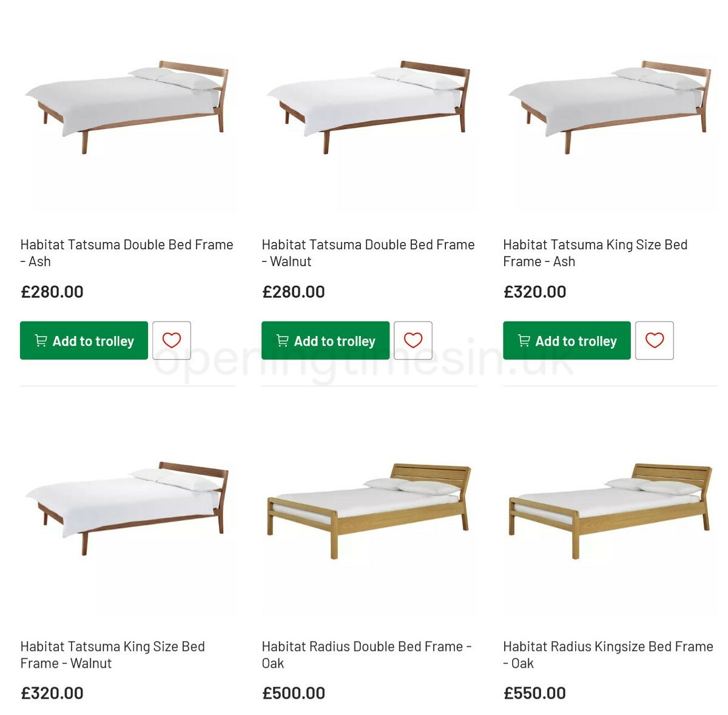Open the Habitat Radius Double Bed Frame Oak listing

(366, 654)
